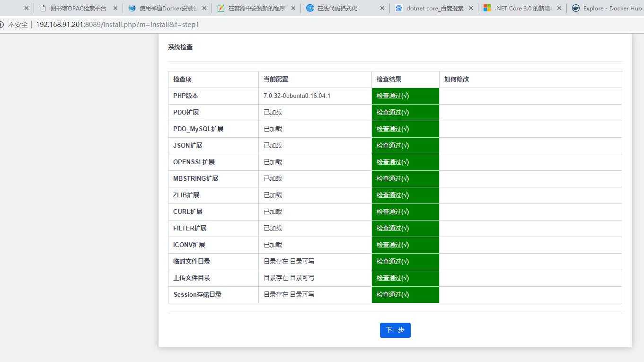Screen dimensions: 644x362
Task: Click the Session存储目录 row label
Action: 197,294
